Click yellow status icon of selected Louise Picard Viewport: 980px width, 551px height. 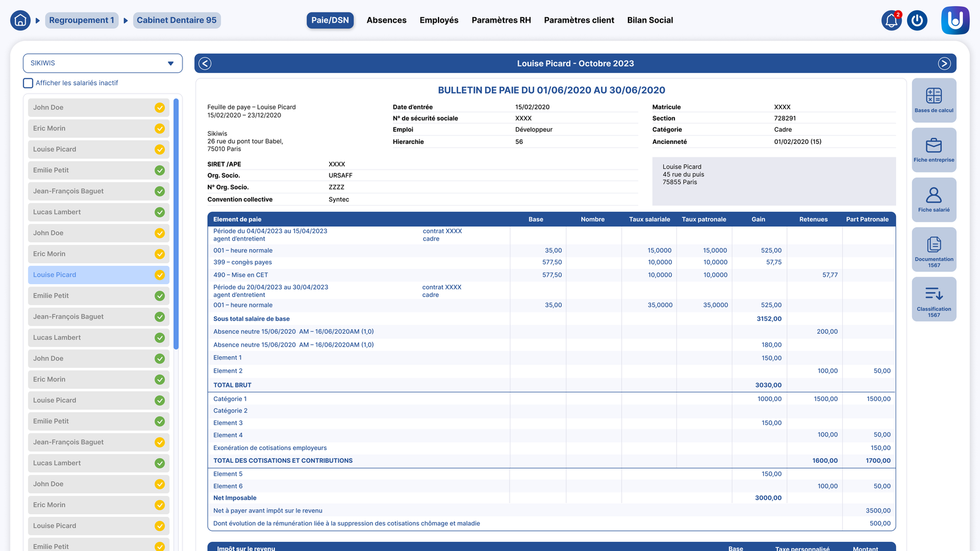coord(160,275)
